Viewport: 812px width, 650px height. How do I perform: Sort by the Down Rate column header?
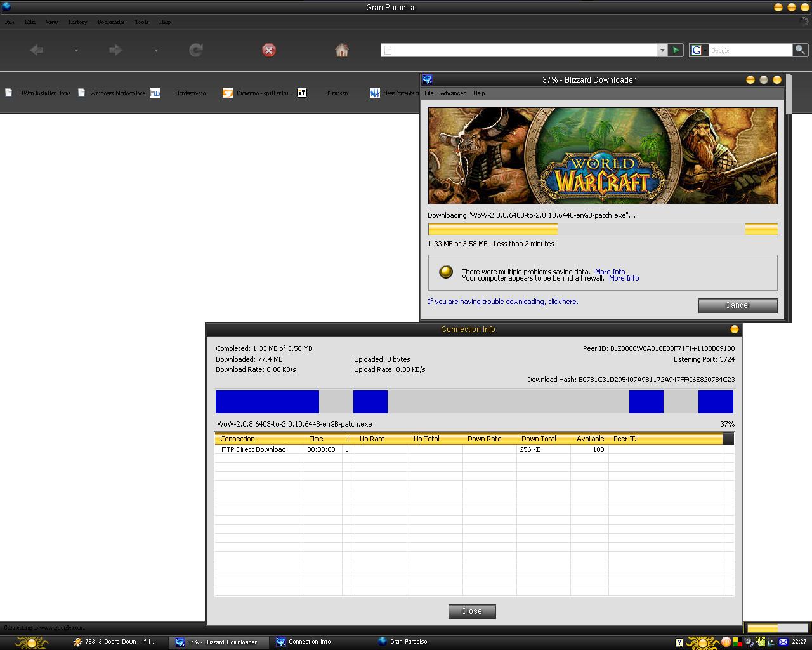coord(489,439)
